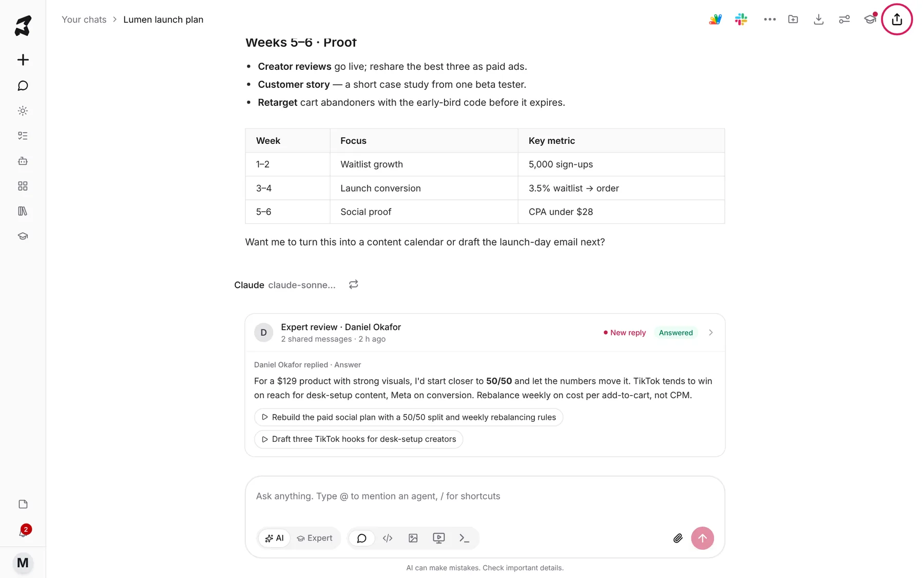Screen dimensions: 924x578
Task: Send message with pink arrow button
Action: click(702, 538)
